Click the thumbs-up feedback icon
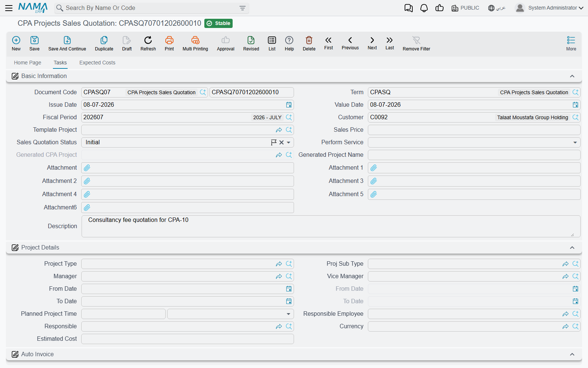The height and width of the screenshot is (368, 588). 440,8
